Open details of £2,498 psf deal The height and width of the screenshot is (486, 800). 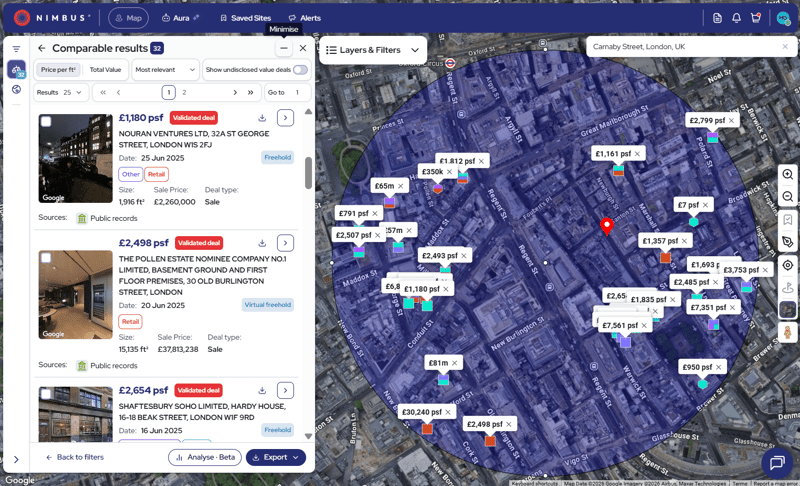pyautogui.click(x=285, y=243)
